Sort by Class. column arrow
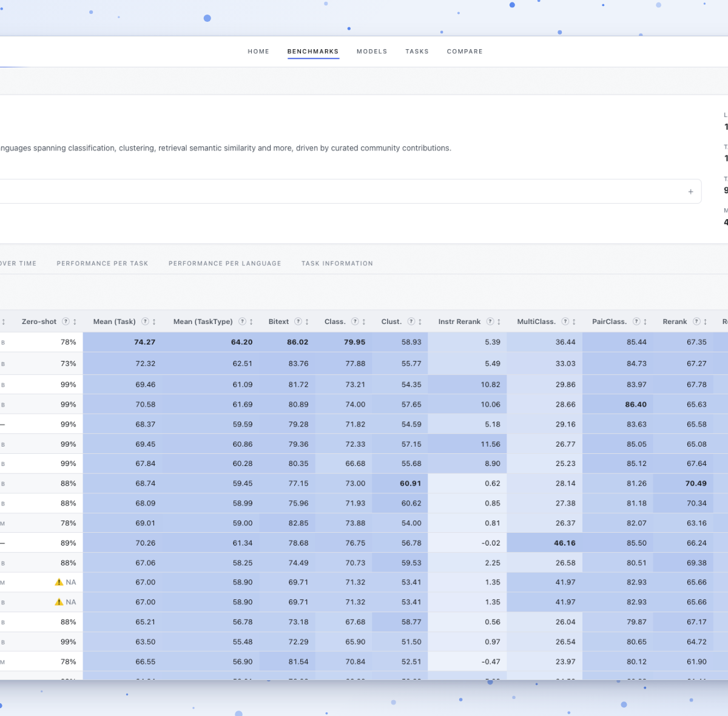 pos(364,322)
